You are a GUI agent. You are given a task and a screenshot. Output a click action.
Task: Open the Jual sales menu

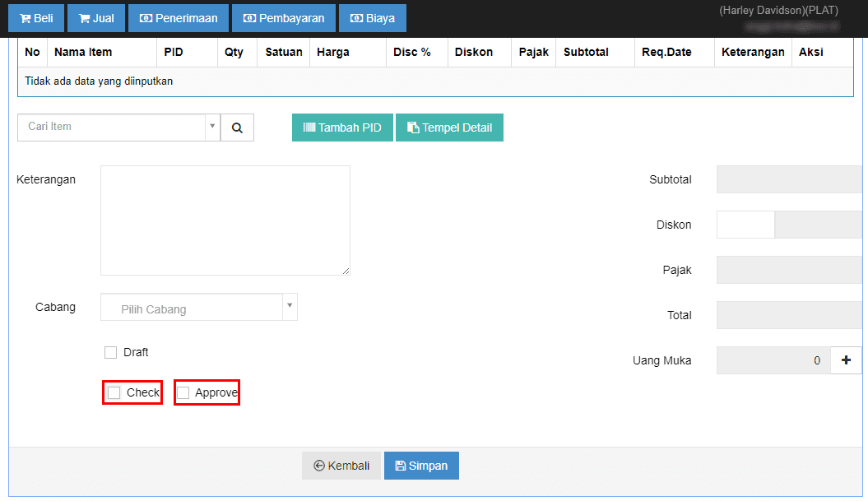96,18
